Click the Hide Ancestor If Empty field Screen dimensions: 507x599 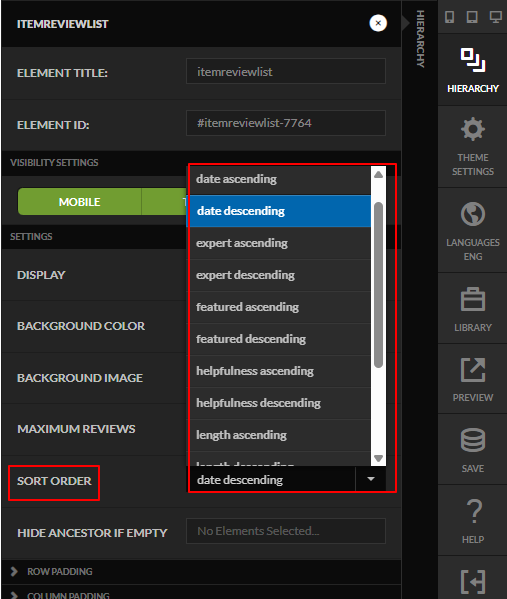click(286, 531)
